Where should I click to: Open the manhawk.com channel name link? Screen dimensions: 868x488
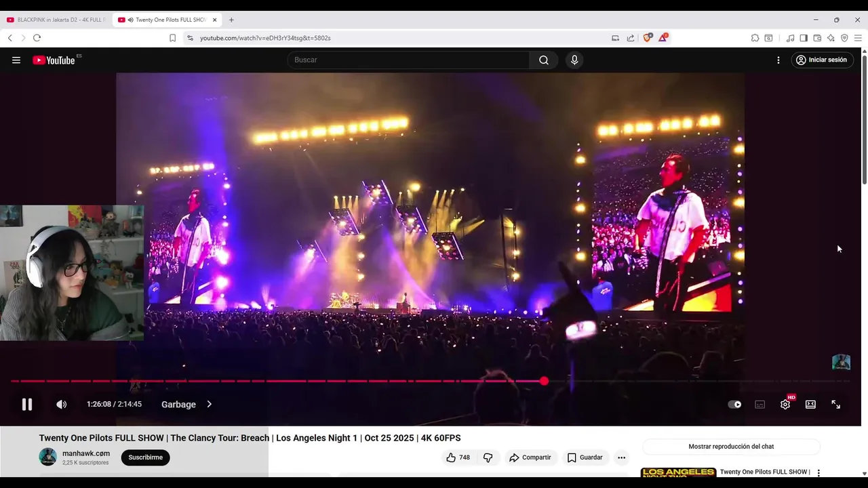tap(86, 453)
